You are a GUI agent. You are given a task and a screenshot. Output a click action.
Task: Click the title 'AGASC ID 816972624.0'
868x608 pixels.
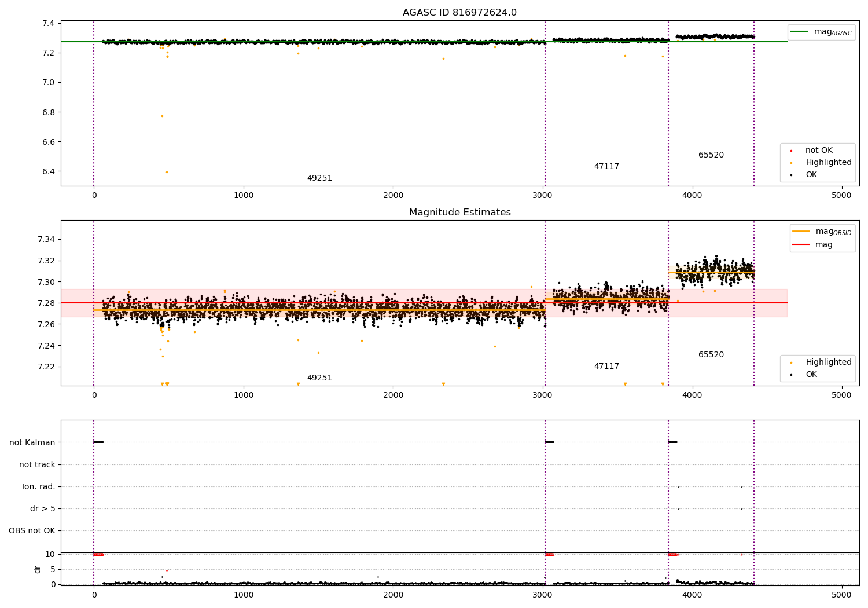[459, 13]
